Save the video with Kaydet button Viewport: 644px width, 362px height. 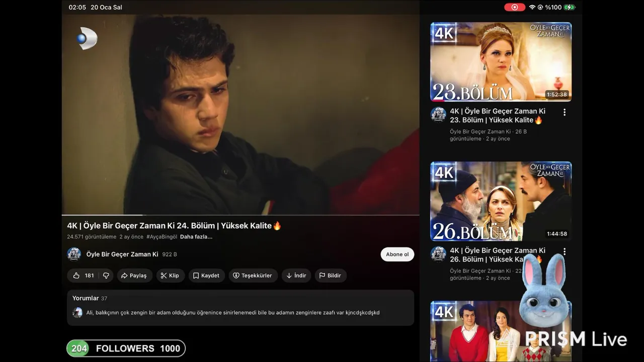click(x=206, y=276)
